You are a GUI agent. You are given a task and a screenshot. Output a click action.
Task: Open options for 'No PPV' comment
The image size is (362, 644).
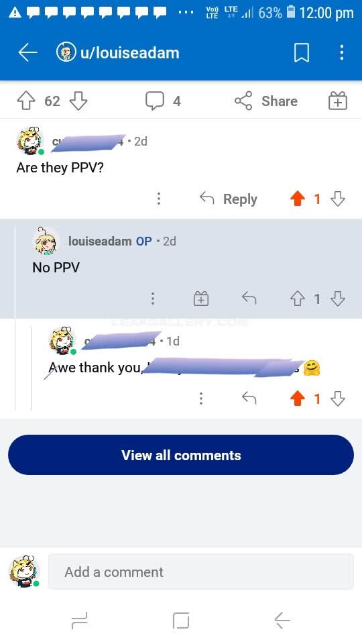point(153,299)
